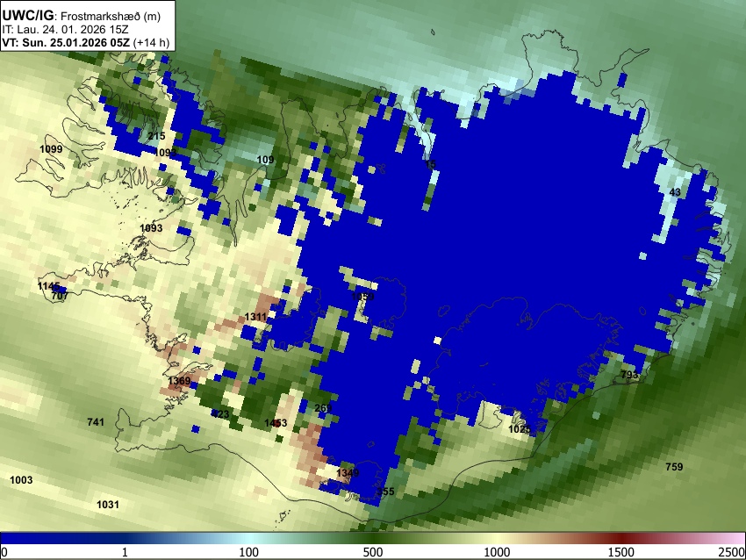The width and height of the screenshot is (746, 560).
Task: Click the map value label 1349
Action: click(x=348, y=472)
